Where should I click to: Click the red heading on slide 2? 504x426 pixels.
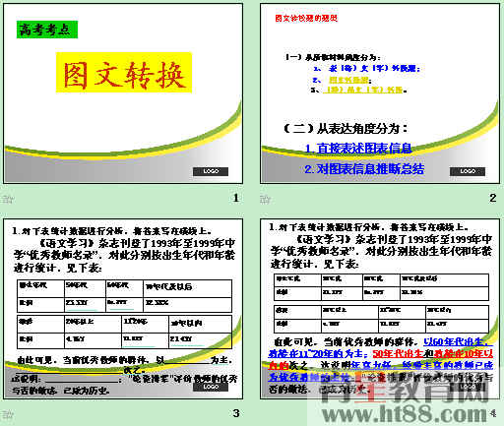pos(306,18)
